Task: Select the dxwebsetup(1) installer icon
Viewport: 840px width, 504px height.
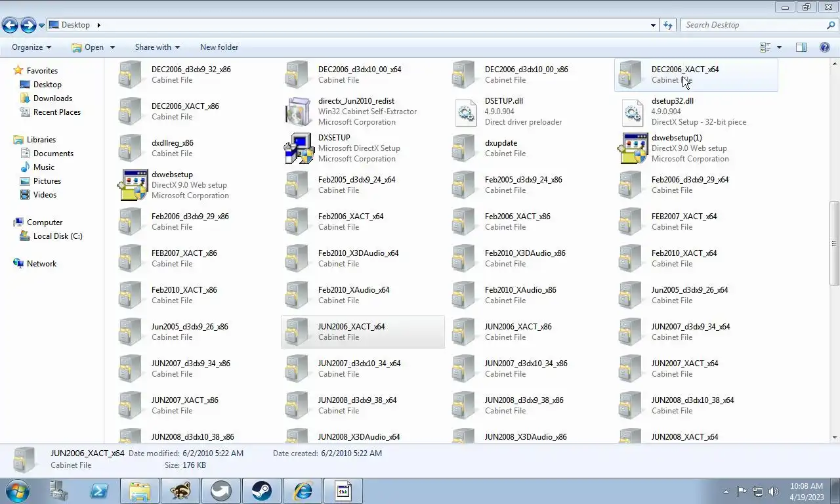Action: pyautogui.click(x=632, y=148)
